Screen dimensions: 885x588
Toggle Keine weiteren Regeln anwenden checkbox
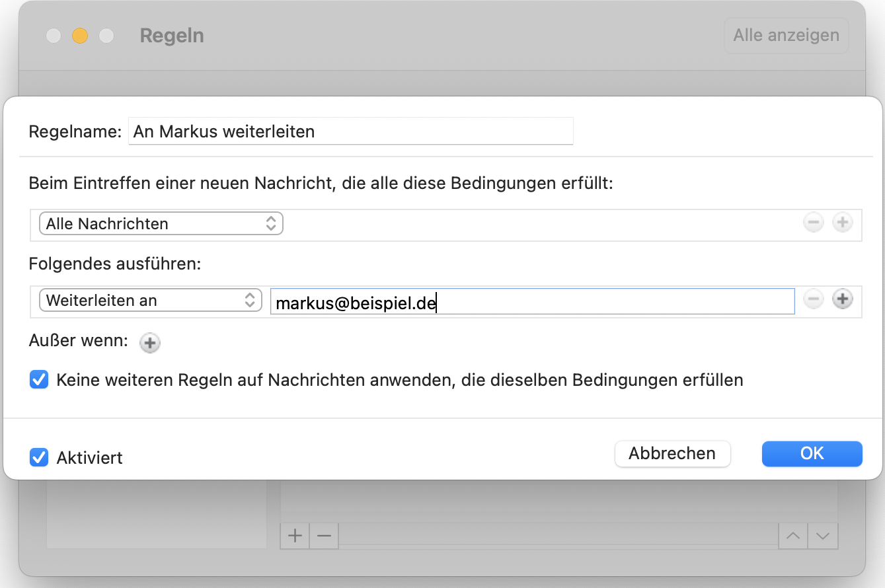pos(39,380)
